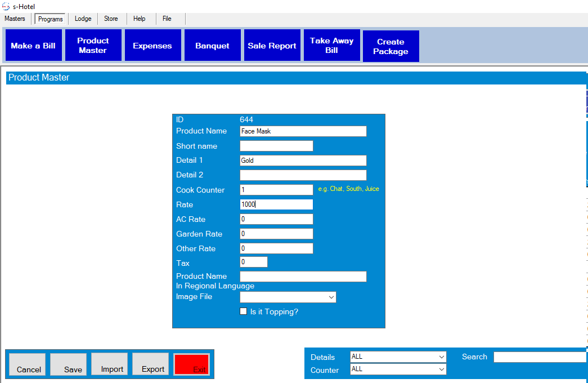
Task: Click the red Exit button
Action: click(192, 364)
